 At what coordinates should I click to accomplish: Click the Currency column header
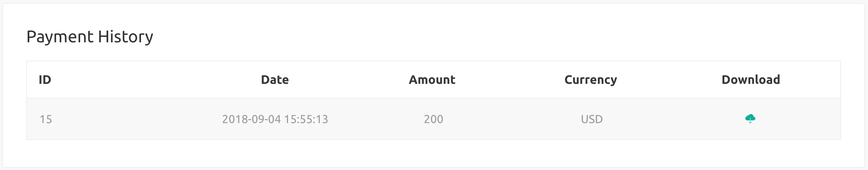pyautogui.click(x=590, y=80)
